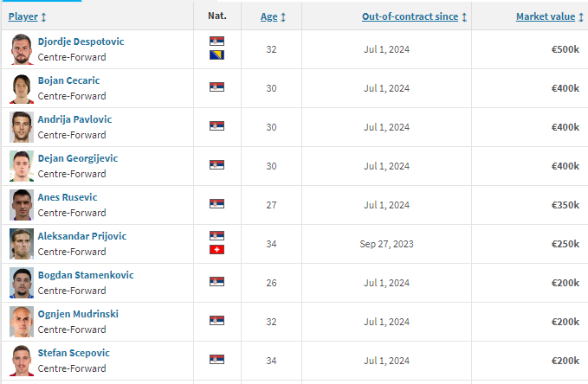Click Serbian flag in Bojan Cecaric row

click(216, 86)
